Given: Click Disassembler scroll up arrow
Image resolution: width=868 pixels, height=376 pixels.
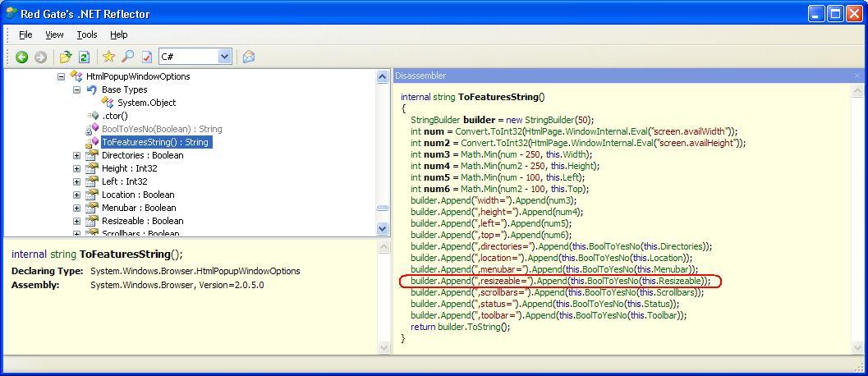Looking at the screenshot, I should click(x=857, y=91).
